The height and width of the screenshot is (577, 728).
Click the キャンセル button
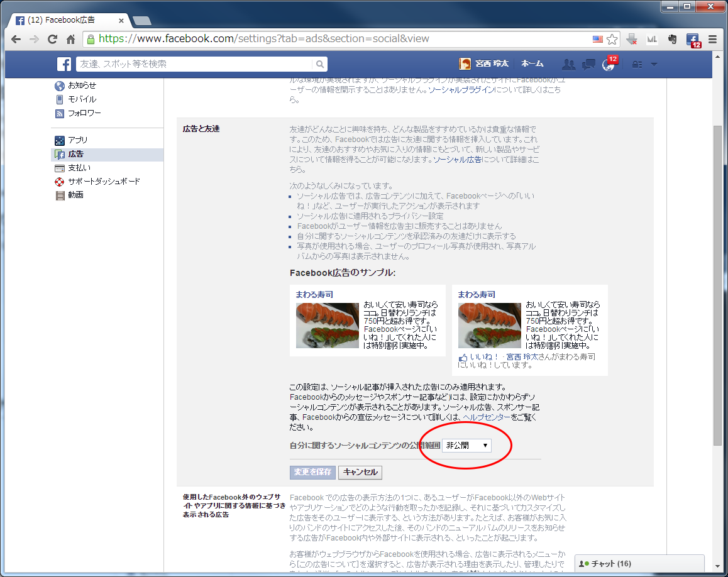[x=360, y=472]
